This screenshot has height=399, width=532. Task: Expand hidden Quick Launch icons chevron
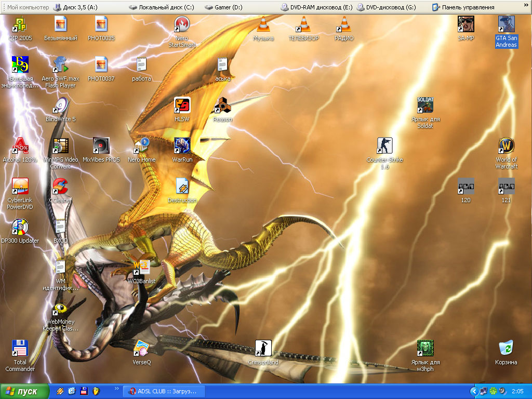click(x=117, y=389)
